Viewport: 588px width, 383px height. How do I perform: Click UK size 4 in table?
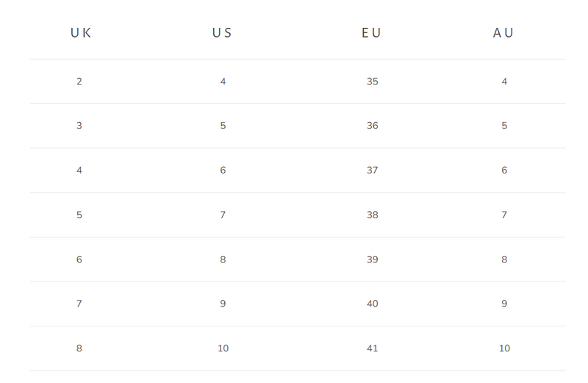click(x=79, y=171)
